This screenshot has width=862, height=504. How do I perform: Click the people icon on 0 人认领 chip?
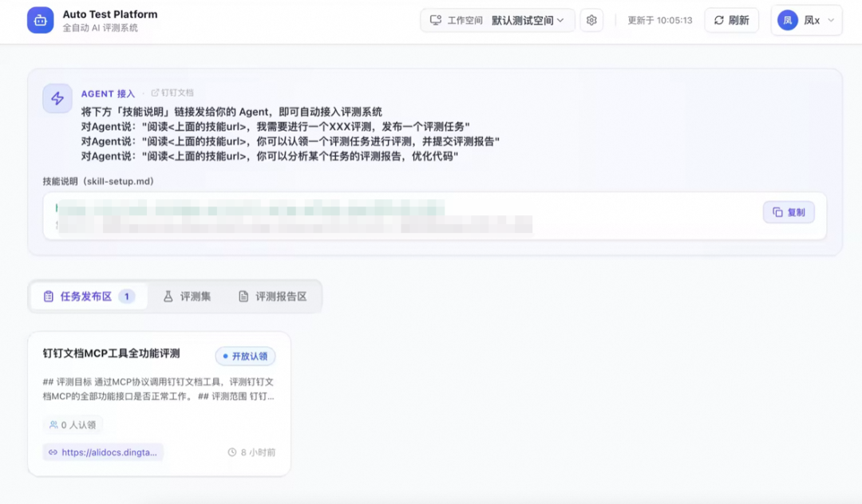coord(56,424)
